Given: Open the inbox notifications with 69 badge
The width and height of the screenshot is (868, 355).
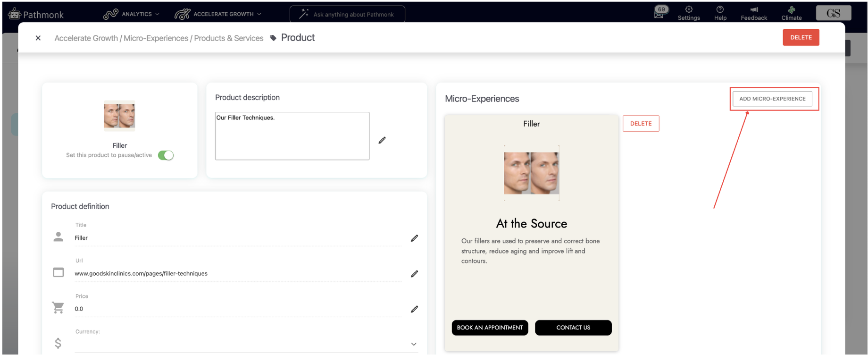Looking at the screenshot, I should (x=659, y=13).
